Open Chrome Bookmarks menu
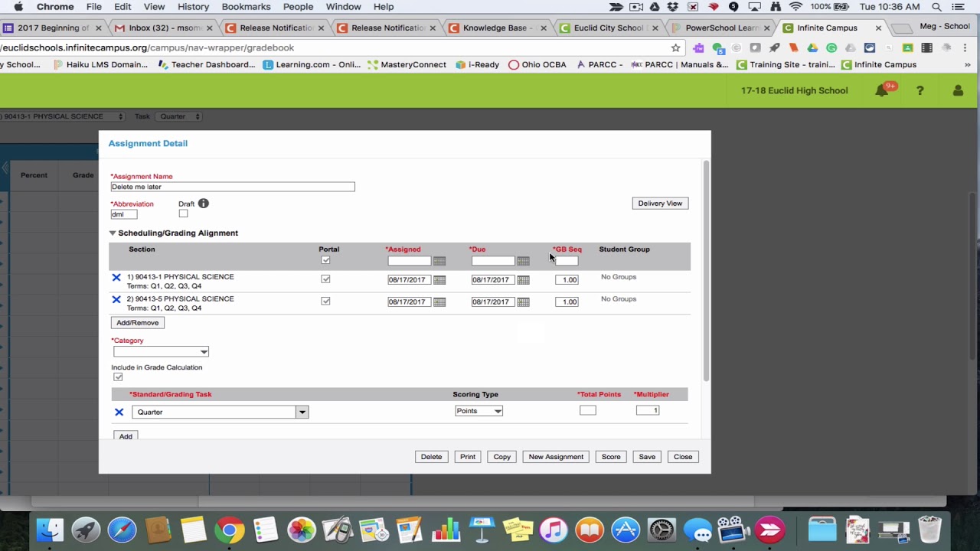 [246, 7]
